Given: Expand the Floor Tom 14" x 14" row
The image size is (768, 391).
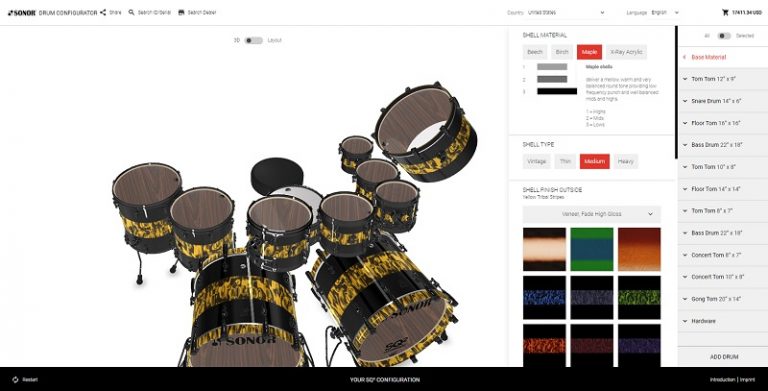Looking at the screenshot, I should pos(722,189).
